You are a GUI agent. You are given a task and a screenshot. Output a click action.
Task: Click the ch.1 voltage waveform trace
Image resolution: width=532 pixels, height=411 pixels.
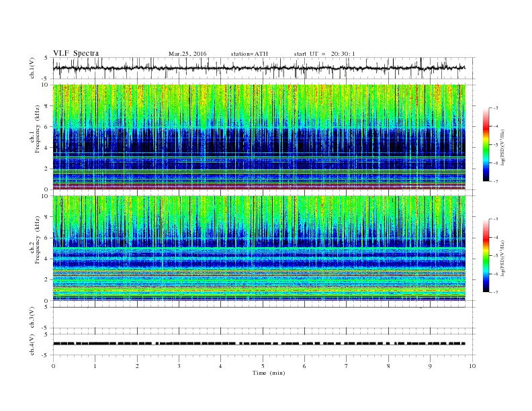[x=259, y=68]
